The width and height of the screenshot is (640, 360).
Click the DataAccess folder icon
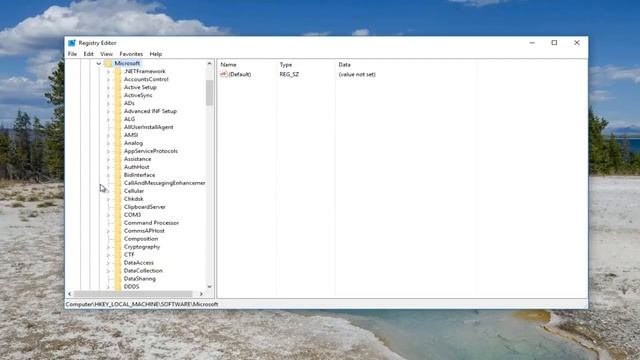[x=118, y=263]
